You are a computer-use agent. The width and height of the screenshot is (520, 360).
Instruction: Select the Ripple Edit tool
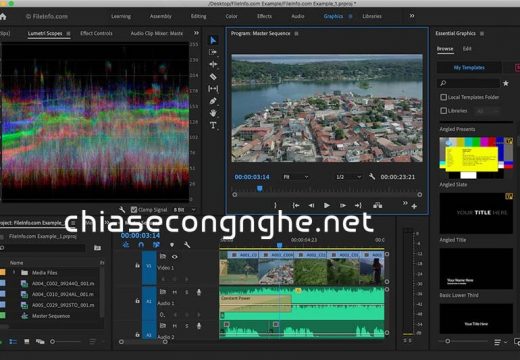point(213,64)
